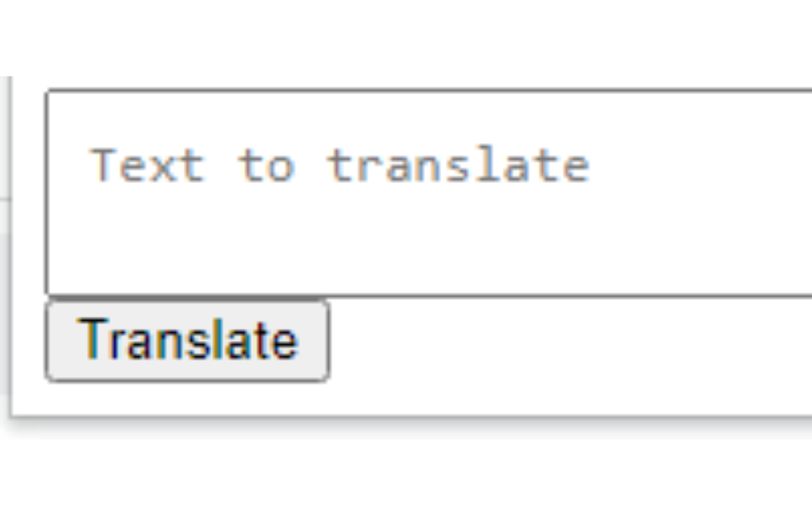Click the Translate control below the textbox
812x508 pixels.
(187, 338)
